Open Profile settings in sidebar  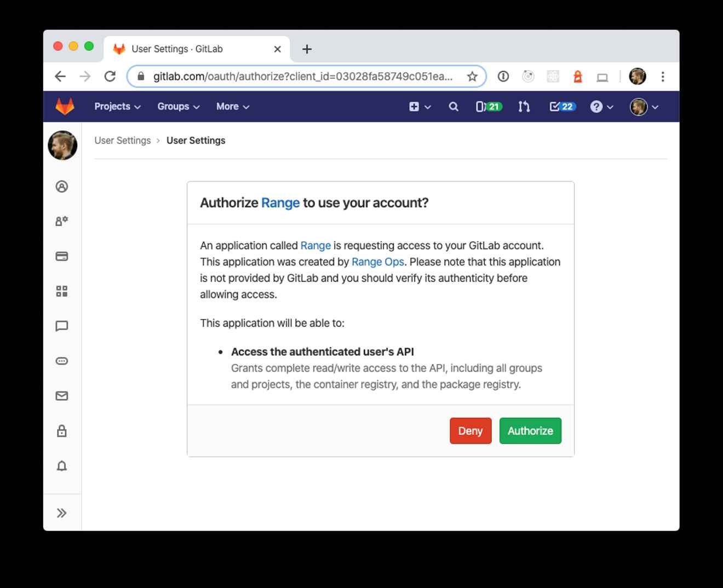coord(62,187)
